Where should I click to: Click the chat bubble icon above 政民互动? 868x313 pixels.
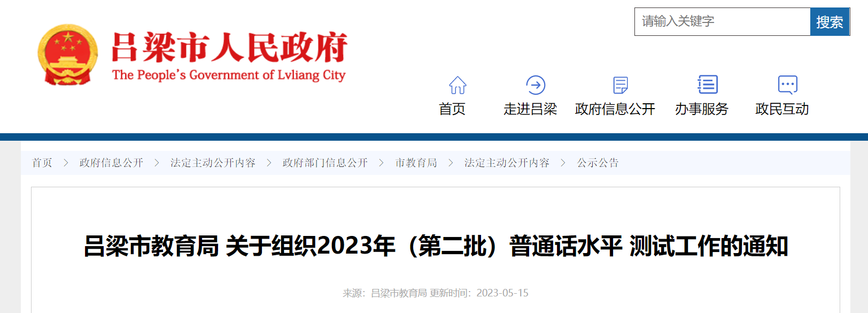(x=788, y=85)
